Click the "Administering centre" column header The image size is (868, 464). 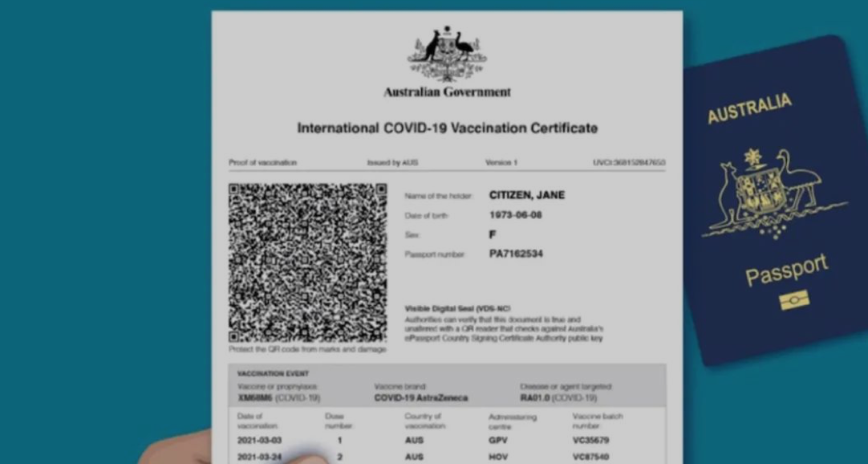point(512,421)
